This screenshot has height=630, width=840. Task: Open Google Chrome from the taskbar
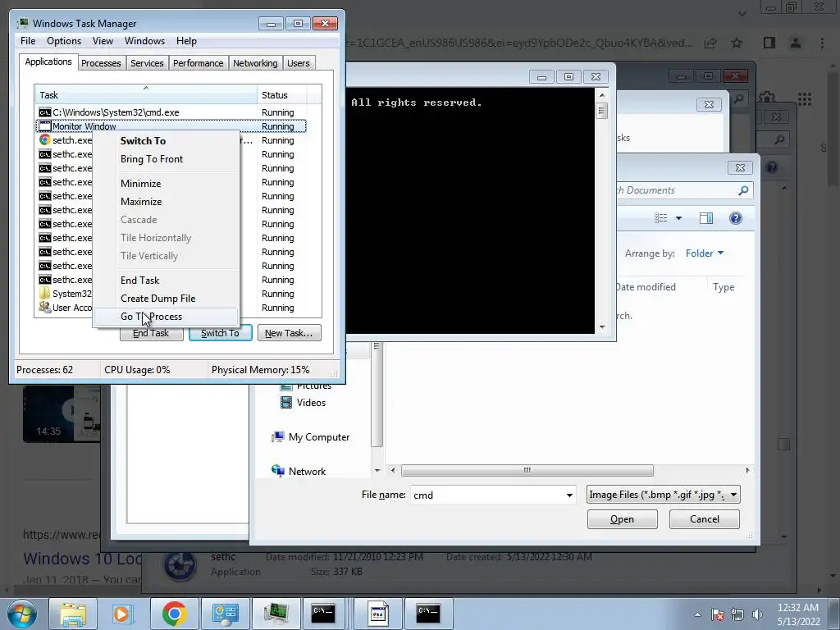(x=174, y=614)
